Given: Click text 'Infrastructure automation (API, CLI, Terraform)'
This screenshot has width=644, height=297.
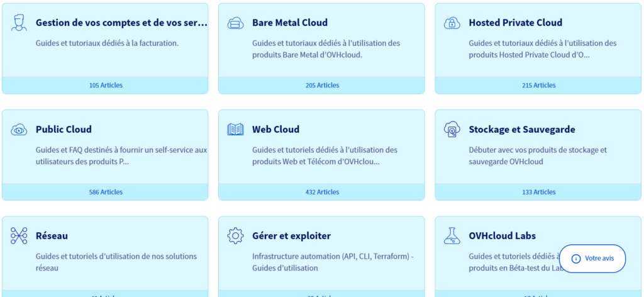Looking at the screenshot, I should pos(330,256).
